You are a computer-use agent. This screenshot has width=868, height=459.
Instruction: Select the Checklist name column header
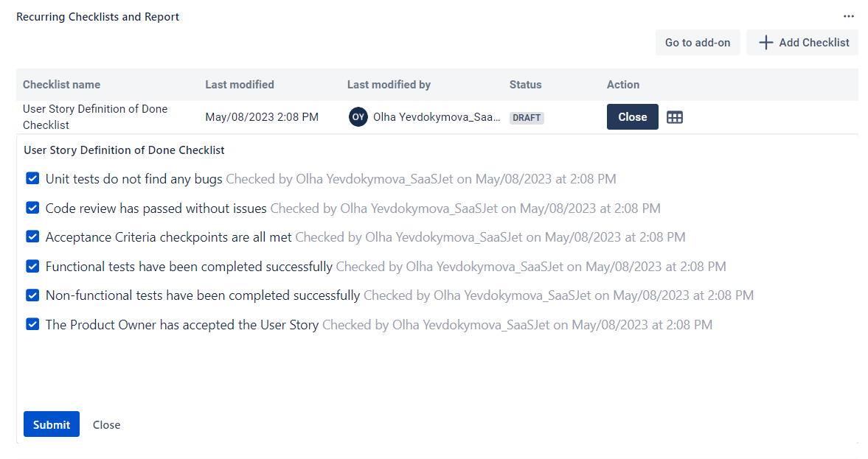[x=62, y=84]
